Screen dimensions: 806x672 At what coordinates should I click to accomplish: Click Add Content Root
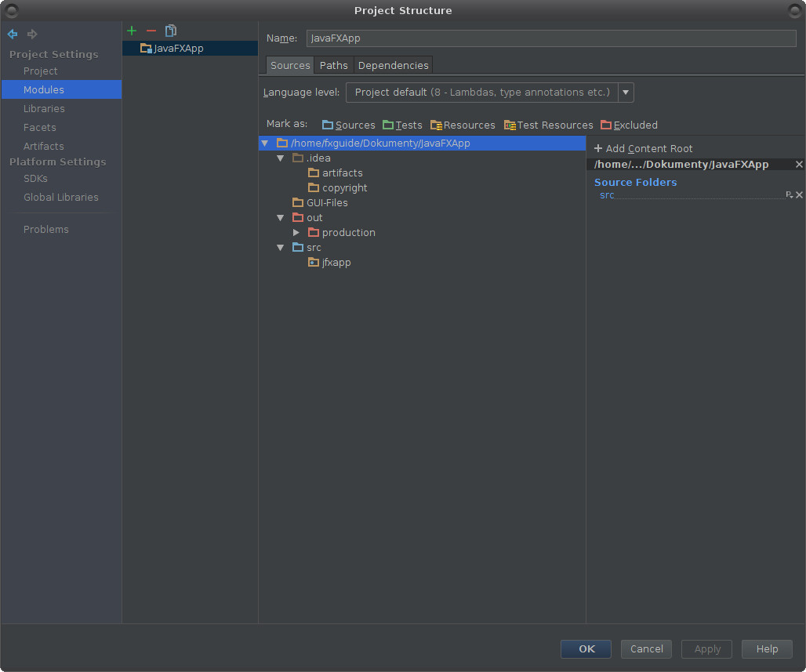(x=643, y=148)
